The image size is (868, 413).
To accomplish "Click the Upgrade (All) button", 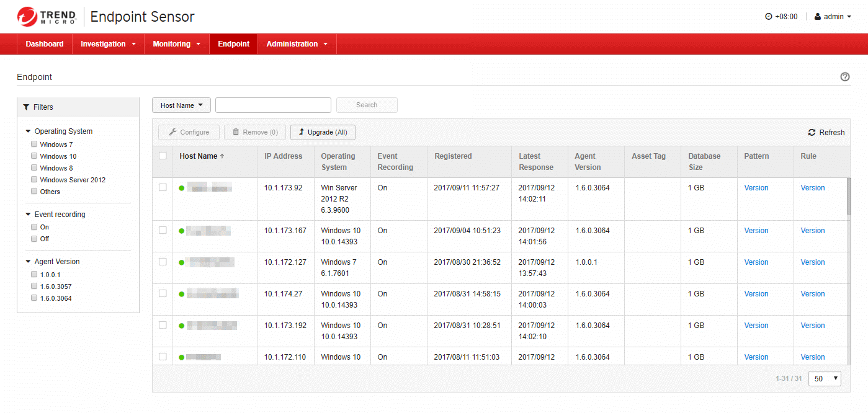I will (x=323, y=132).
